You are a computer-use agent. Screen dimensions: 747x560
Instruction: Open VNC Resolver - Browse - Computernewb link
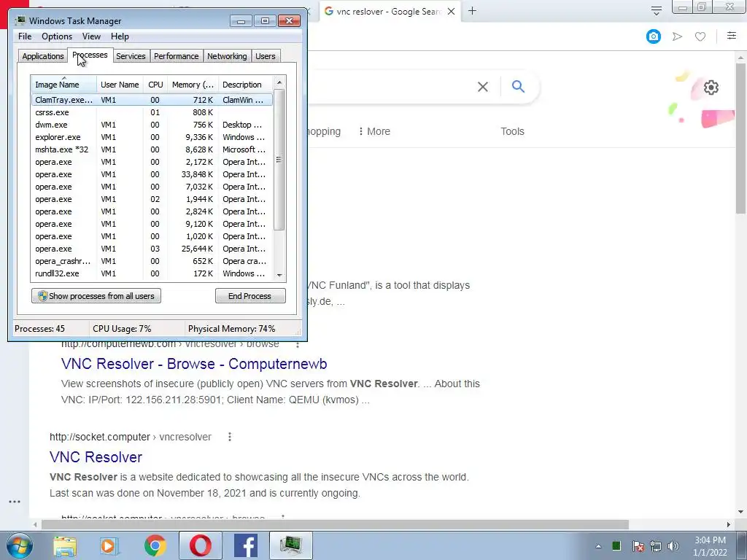[x=194, y=364]
